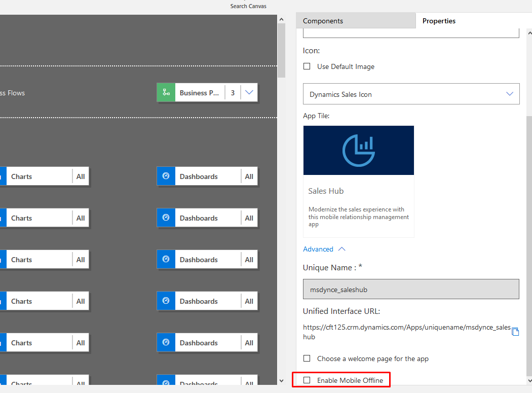Screen dimensions: 532x393
Task: Select the Properties tab
Action: [x=439, y=21]
